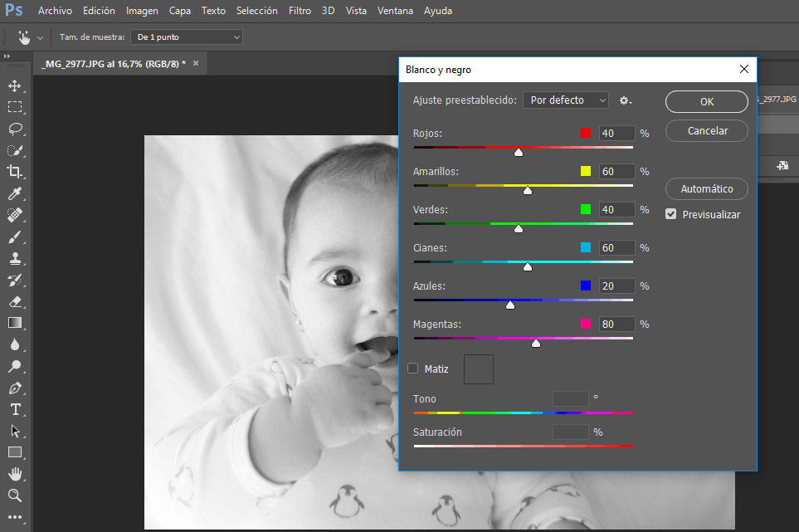Open the Ventana menu
The image size is (799, 532).
tap(395, 11)
